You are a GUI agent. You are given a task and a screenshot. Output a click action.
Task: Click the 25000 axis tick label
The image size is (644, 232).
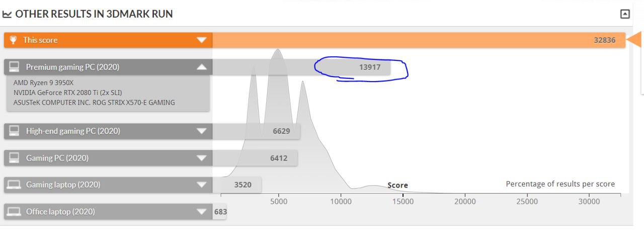point(527,202)
